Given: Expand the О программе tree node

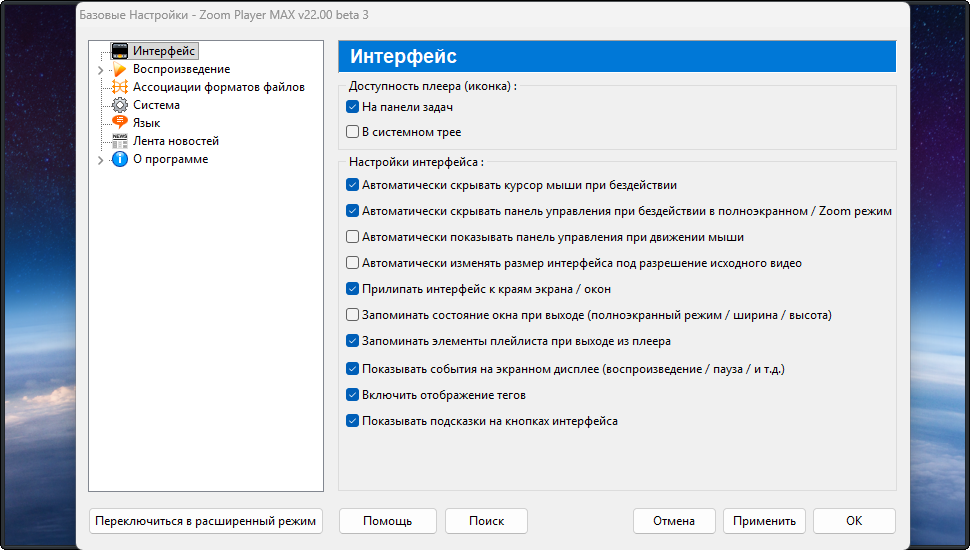Looking at the screenshot, I should point(100,160).
